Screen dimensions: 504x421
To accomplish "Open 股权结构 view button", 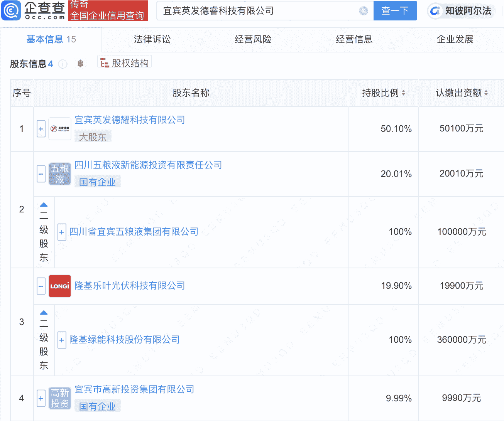I will click(125, 63).
